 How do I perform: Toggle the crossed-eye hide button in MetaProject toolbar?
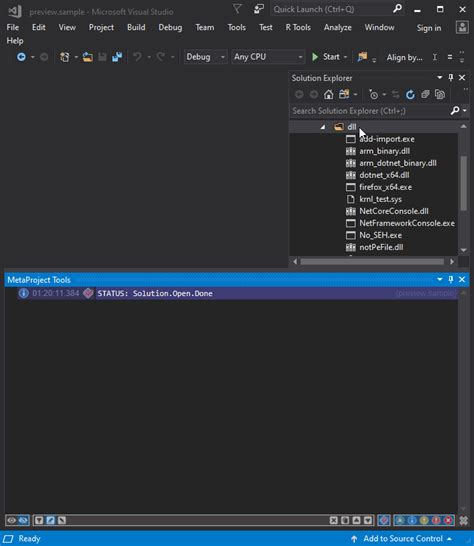(23, 520)
